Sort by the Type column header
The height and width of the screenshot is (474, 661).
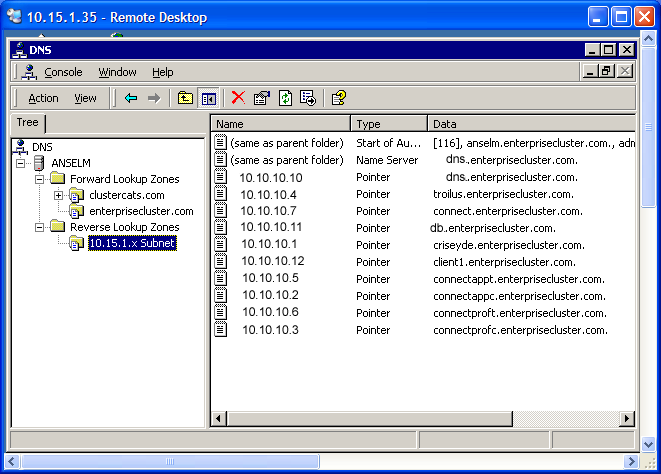389,124
